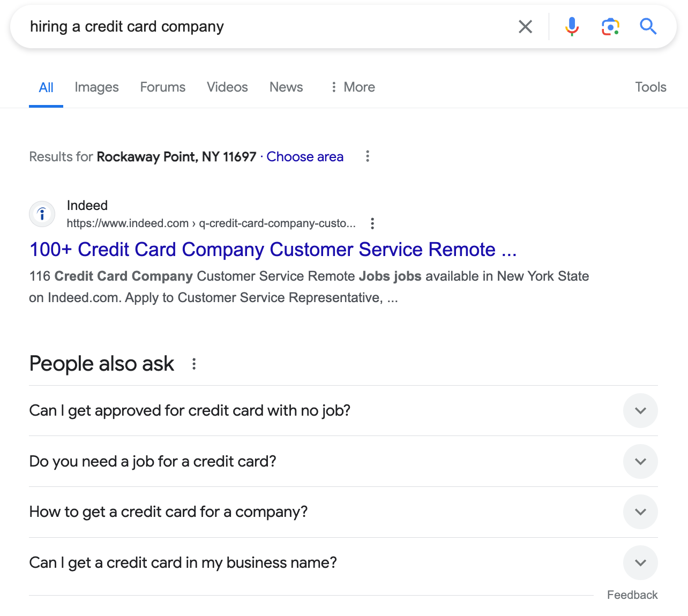Expand 'Can I get approved for credit card with no job?'
The width and height of the screenshot is (688, 616).
640,410
